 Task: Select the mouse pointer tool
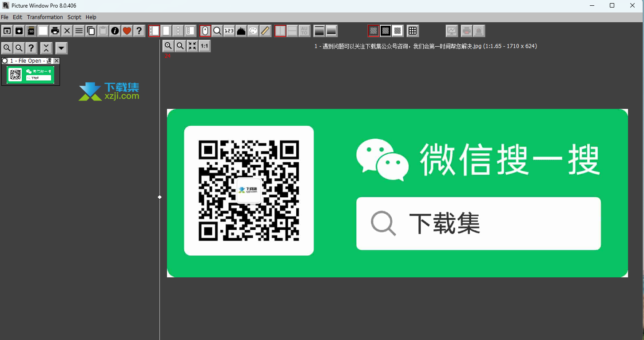point(205,31)
